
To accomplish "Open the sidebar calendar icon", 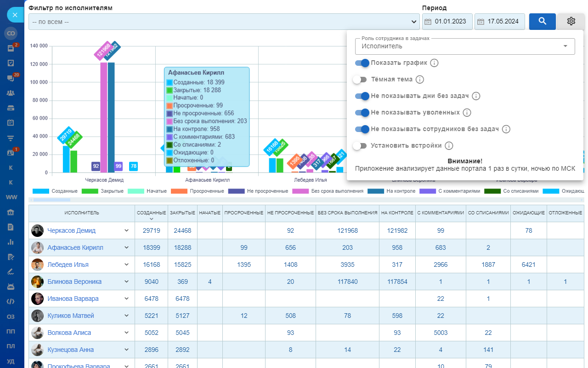I will coord(11,123).
